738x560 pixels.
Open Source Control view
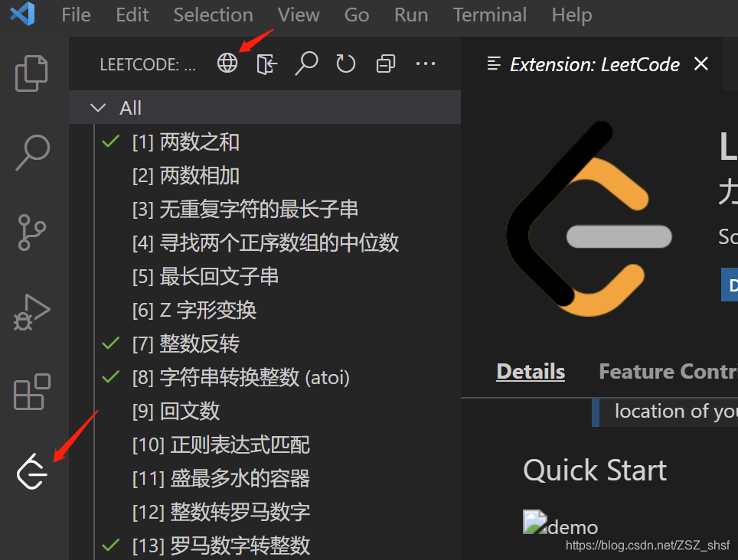click(31, 233)
